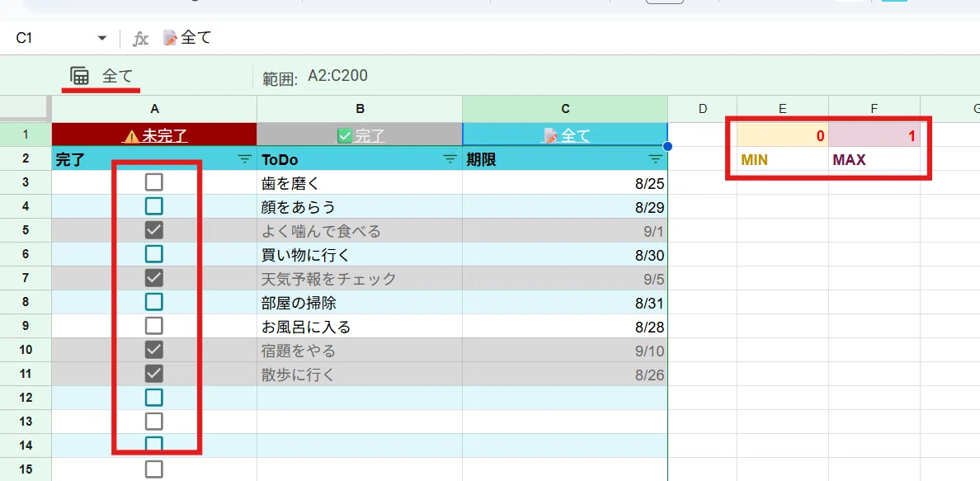Select the 宿題をやる task cell
The height and width of the screenshot is (481, 980).
(360, 350)
